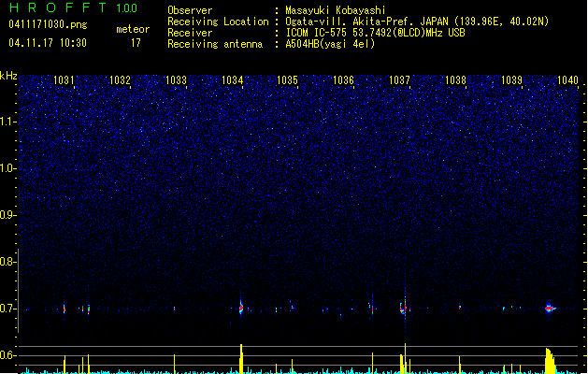Click the meteor echo at 1037
The width and height of the screenshot is (588, 374).
click(404, 307)
